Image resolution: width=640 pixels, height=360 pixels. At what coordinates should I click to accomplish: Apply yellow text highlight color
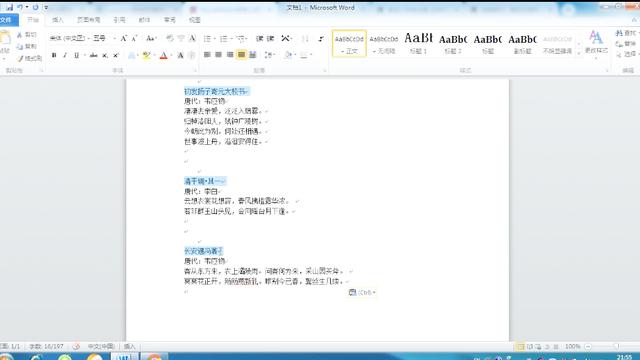[146, 55]
